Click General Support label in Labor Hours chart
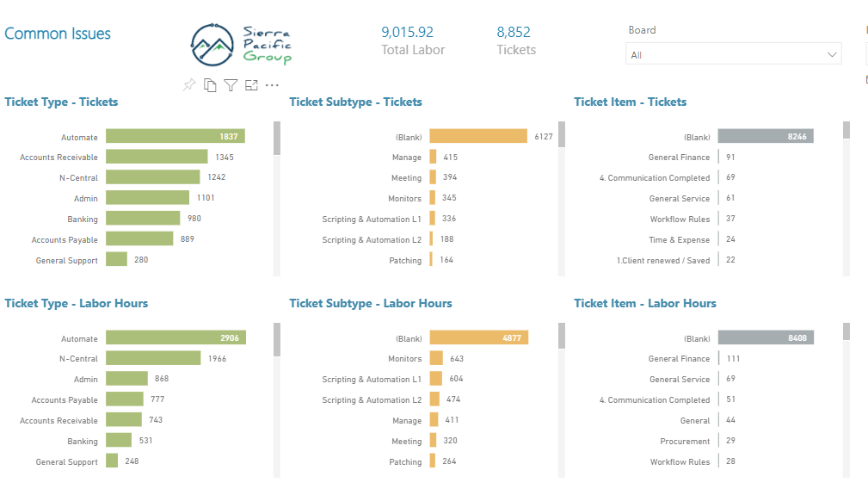The width and height of the screenshot is (868, 495). (66, 461)
